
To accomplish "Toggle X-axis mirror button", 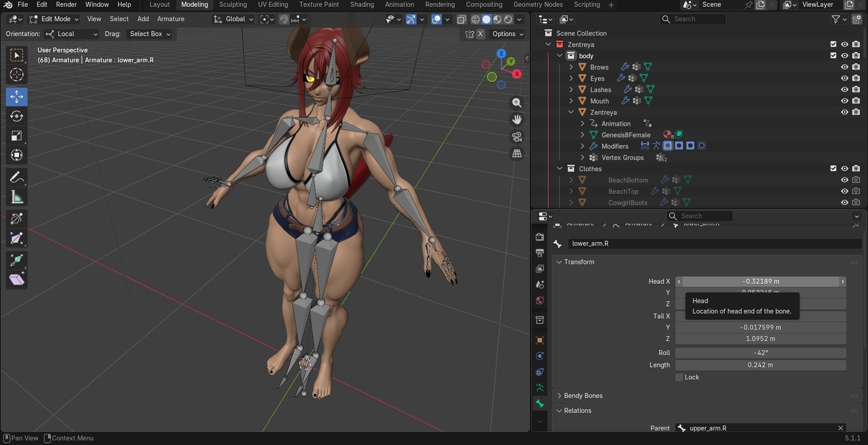I will pyautogui.click(x=481, y=34).
